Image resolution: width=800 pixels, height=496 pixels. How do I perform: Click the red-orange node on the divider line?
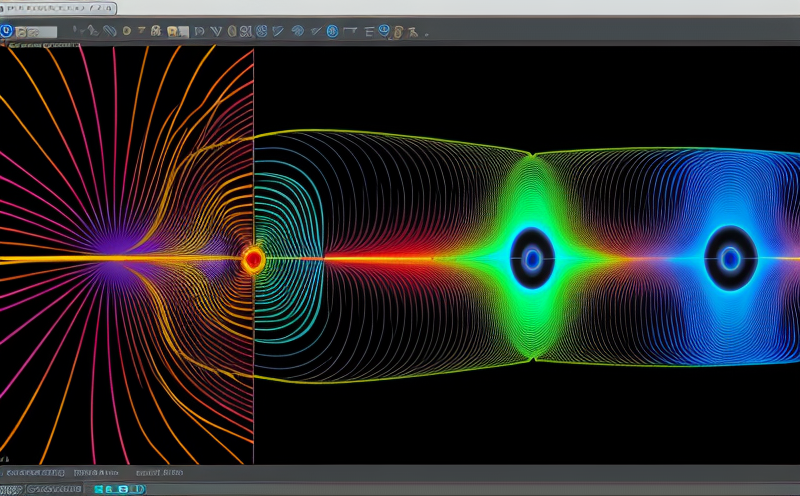(253, 260)
